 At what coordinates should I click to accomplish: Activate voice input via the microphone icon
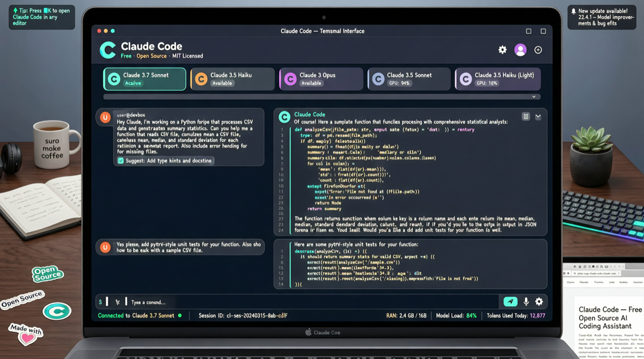click(526, 302)
